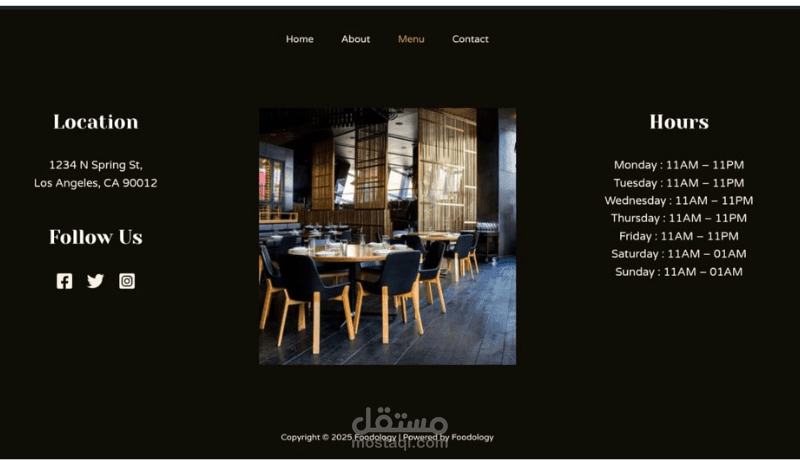This screenshot has height=460, width=800.
Task: Open the Instagram camera icon
Action: tap(127, 281)
